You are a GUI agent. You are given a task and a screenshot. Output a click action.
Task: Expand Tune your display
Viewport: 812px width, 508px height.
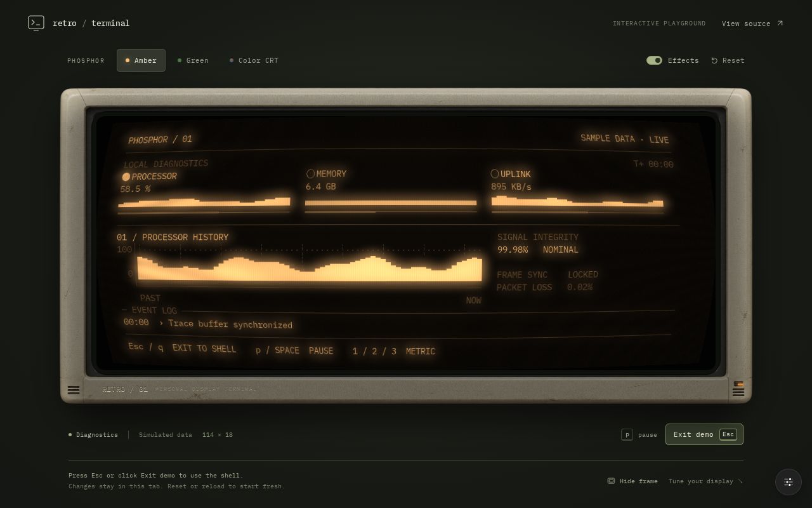click(x=705, y=481)
